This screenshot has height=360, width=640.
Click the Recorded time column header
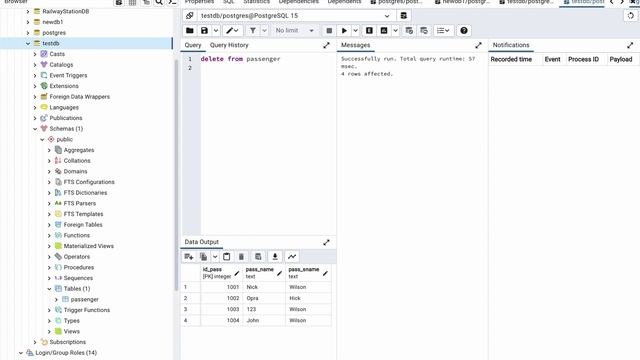point(511,60)
